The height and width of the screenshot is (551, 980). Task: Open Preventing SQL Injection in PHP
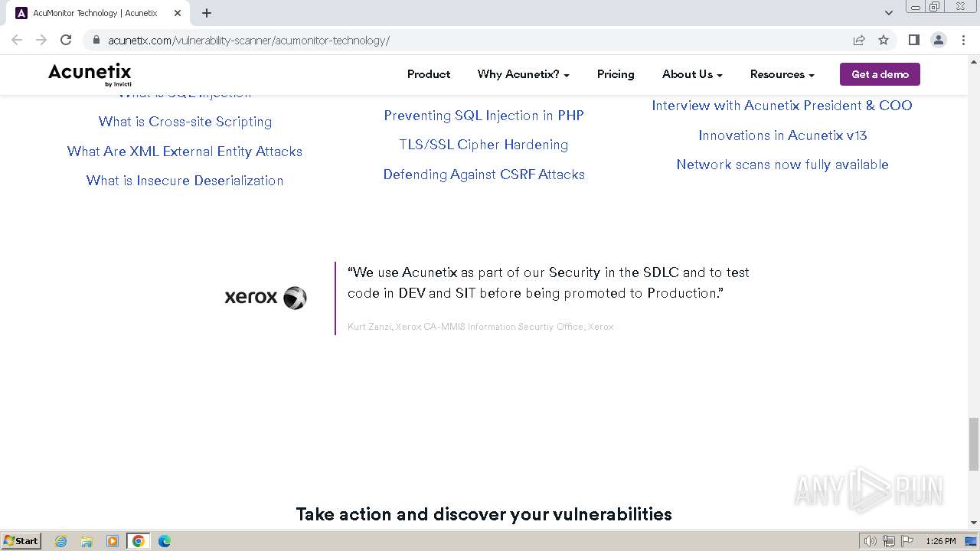click(x=484, y=116)
